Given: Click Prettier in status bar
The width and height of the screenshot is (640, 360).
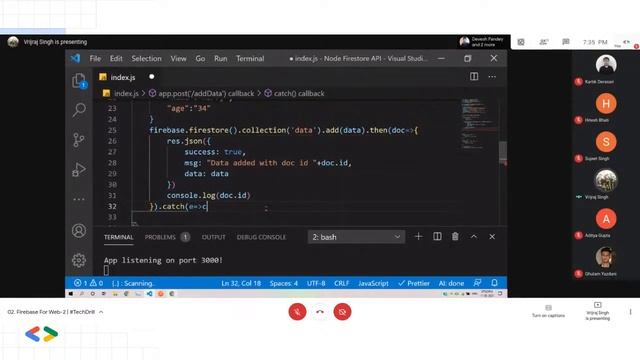Looking at the screenshot, I should pyautogui.click(x=413, y=283).
